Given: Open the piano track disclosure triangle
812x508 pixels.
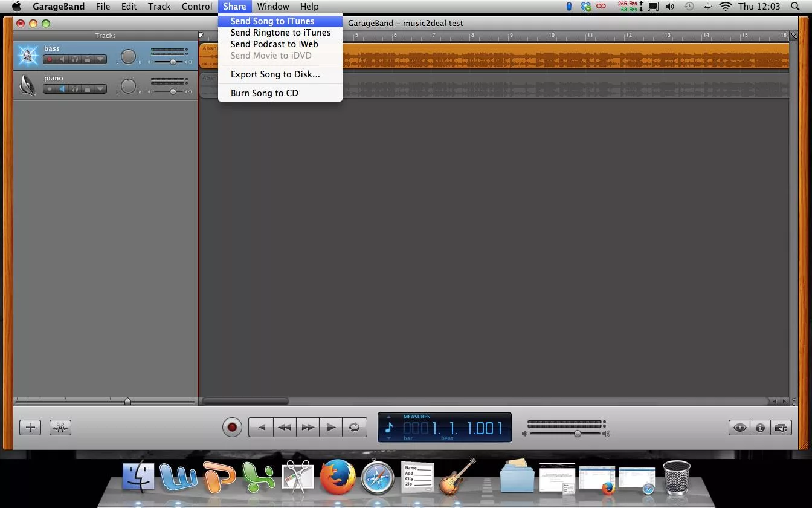Looking at the screenshot, I should (x=100, y=89).
